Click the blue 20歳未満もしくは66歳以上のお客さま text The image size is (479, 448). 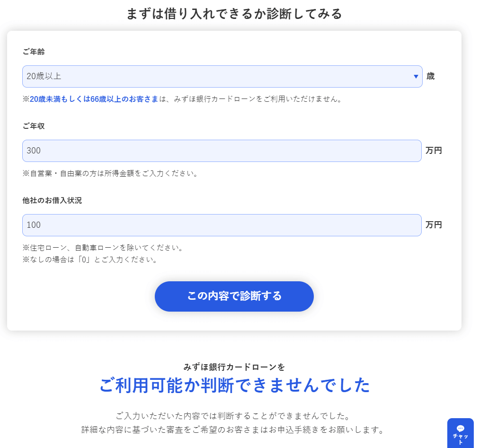tap(94, 99)
